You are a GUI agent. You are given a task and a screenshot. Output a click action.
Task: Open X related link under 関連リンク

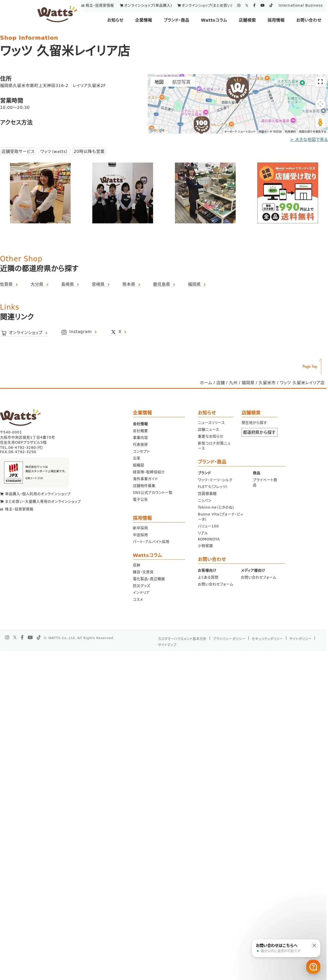[118, 332]
